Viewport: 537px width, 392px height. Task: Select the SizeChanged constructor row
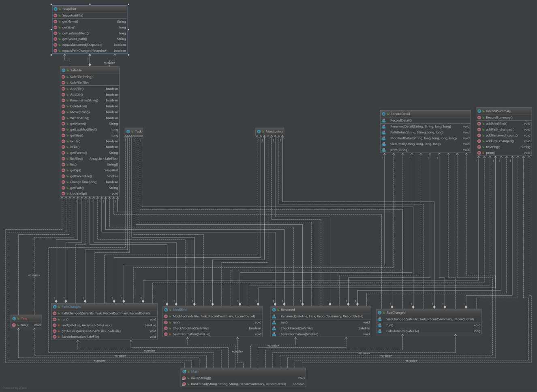429,319
